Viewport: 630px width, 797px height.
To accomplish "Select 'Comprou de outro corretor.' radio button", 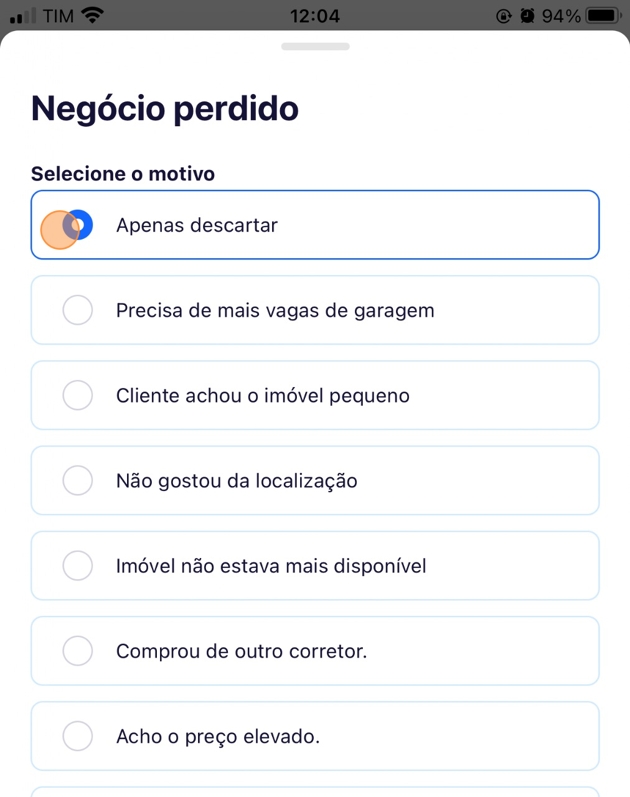I will (x=77, y=652).
